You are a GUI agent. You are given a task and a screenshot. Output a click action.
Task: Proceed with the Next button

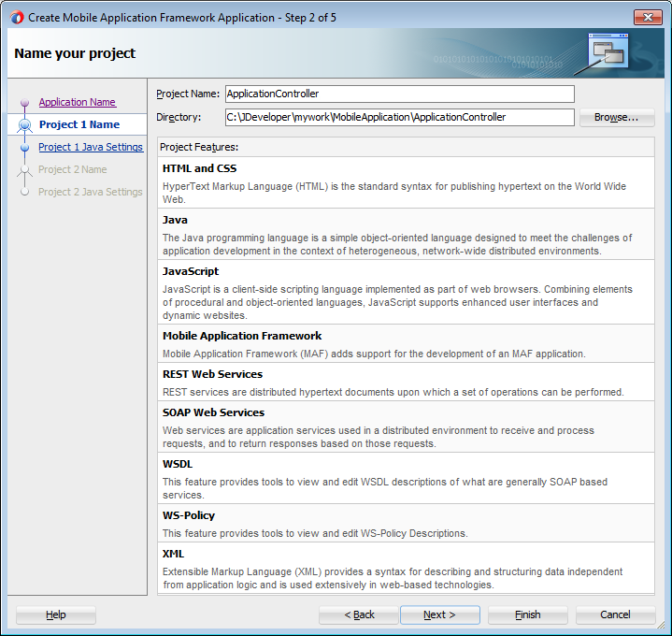439,614
